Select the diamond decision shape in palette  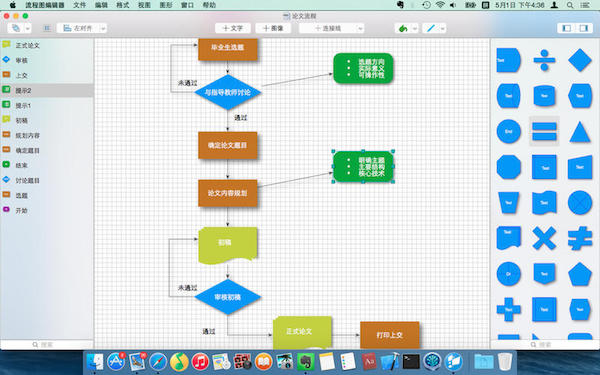click(x=580, y=60)
